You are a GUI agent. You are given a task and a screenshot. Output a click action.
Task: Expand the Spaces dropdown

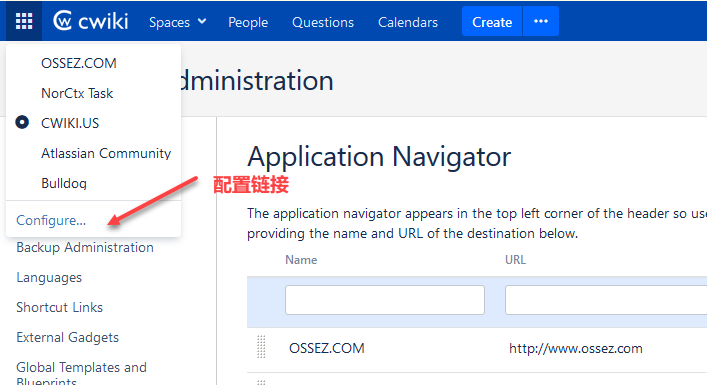click(x=178, y=22)
